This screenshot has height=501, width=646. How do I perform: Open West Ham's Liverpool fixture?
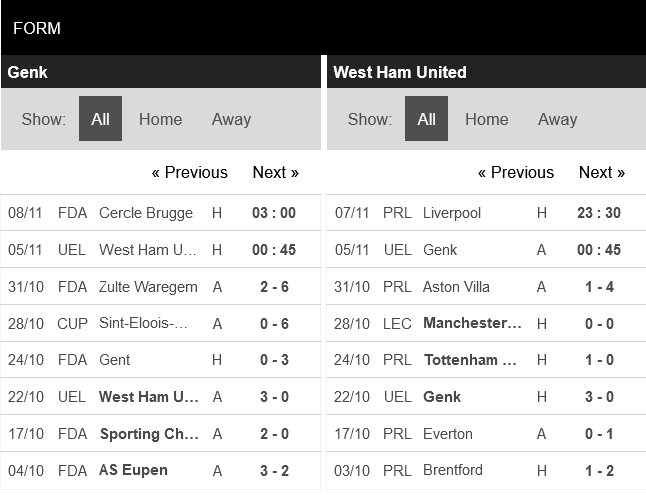(x=452, y=213)
